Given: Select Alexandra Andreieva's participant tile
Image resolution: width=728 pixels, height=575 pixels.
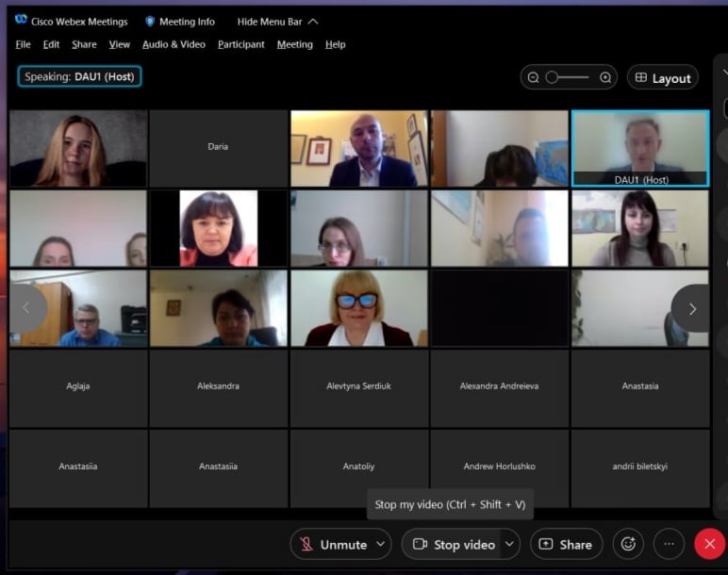Looking at the screenshot, I should pyautogui.click(x=500, y=388).
